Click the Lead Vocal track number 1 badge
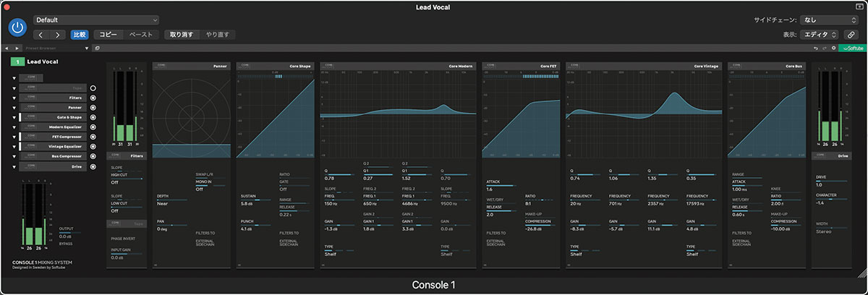868x295 pixels. (16, 62)
